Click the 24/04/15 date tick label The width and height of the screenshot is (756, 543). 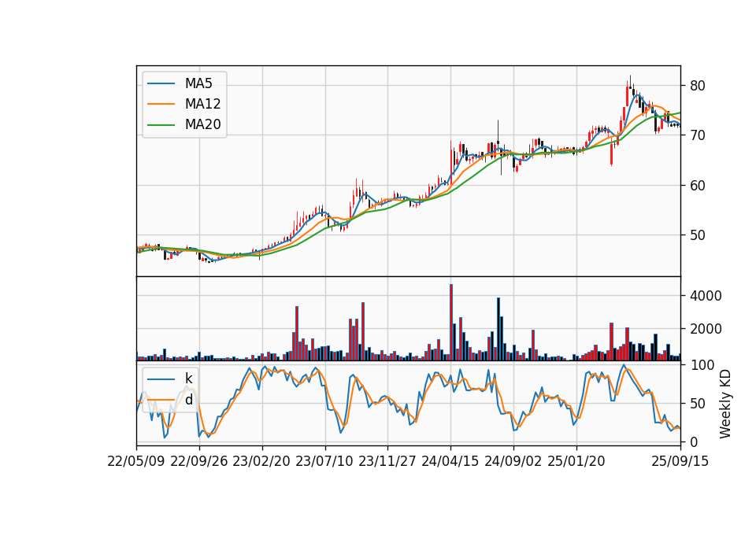pos(450,461)
